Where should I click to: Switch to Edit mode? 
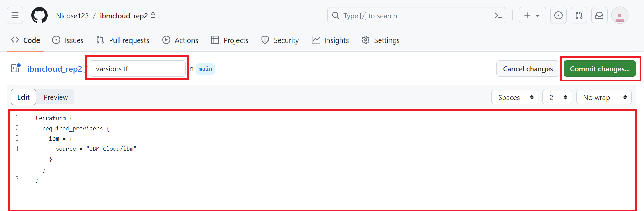(24, 97)
